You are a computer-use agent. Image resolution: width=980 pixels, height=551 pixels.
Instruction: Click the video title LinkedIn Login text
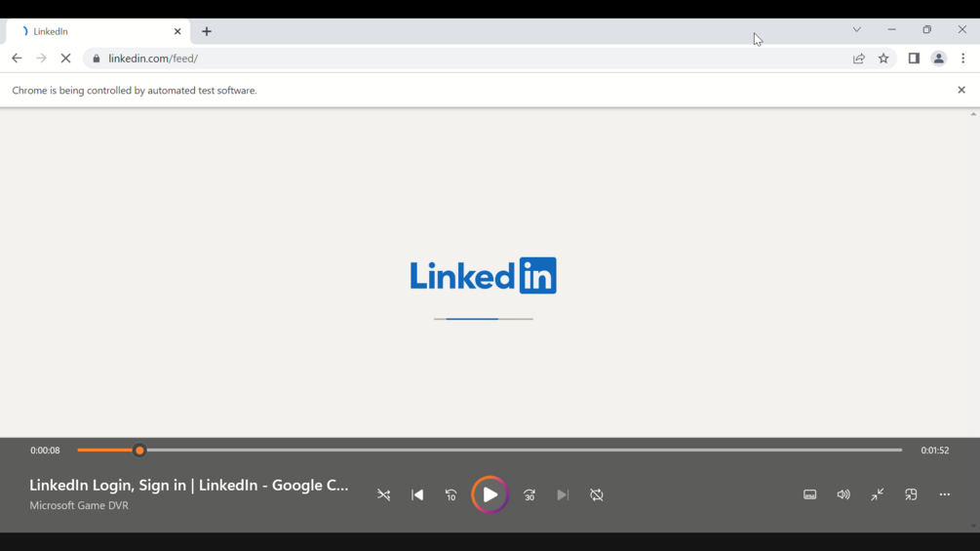tap(189, 485)
